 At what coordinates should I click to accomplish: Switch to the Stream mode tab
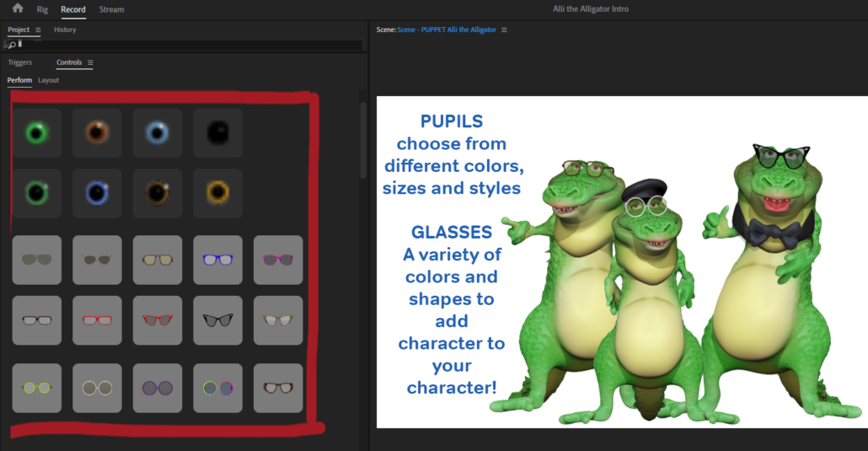pyautogui.click(x=111, y=9)
